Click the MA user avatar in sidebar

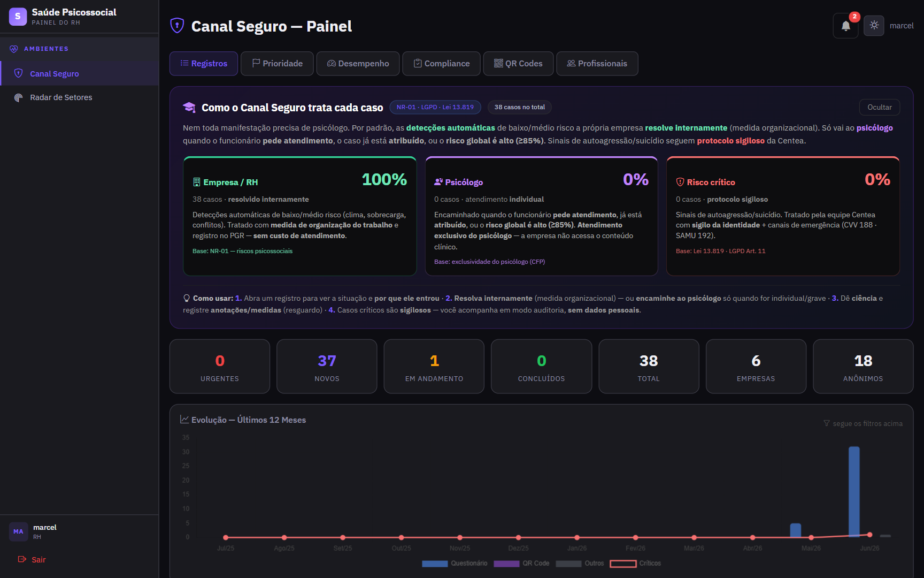[x=18, y=531]
